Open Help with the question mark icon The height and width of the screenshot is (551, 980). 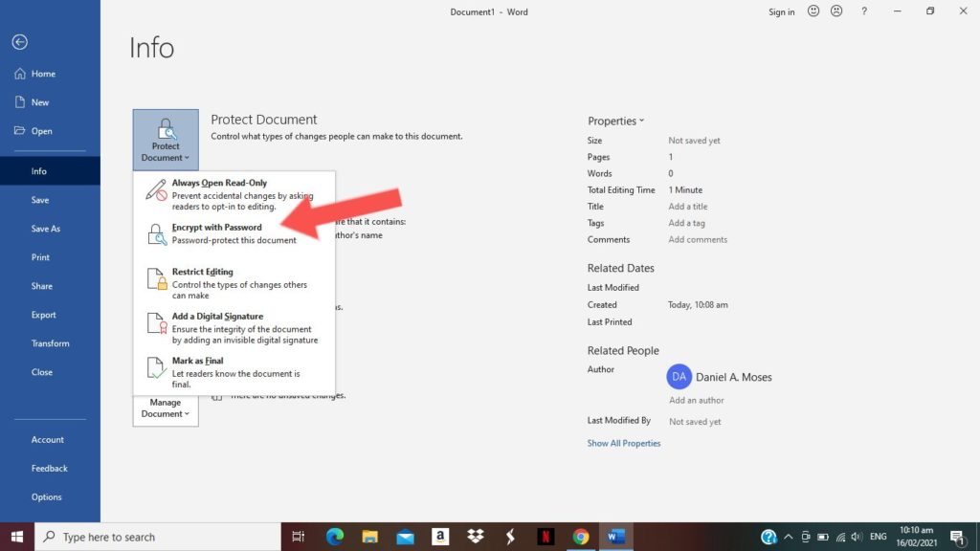pyautogui.click(x=864, y=11)
